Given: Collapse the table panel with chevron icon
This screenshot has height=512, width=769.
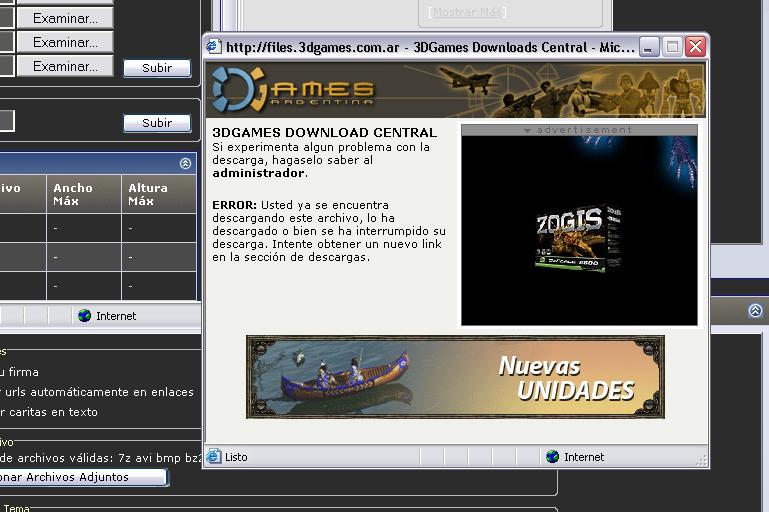Looking at the screenshot, I should (x=185, y=163).
